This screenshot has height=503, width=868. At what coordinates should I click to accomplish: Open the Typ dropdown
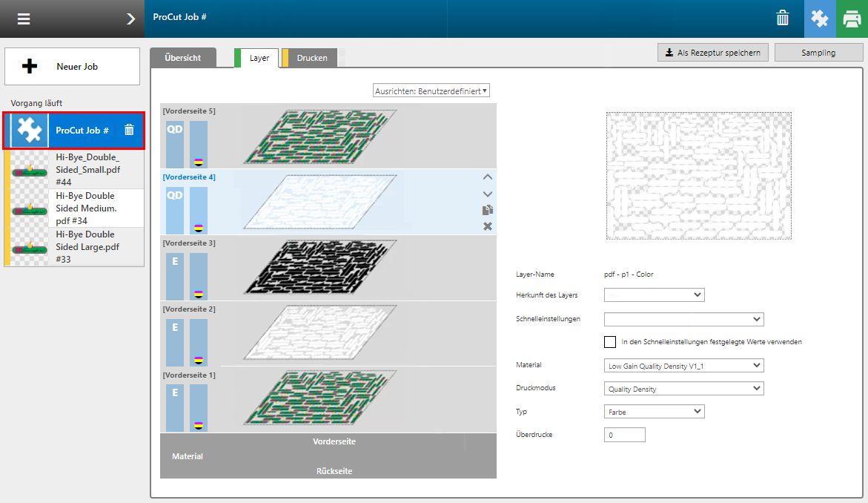[x=654, y=411]
